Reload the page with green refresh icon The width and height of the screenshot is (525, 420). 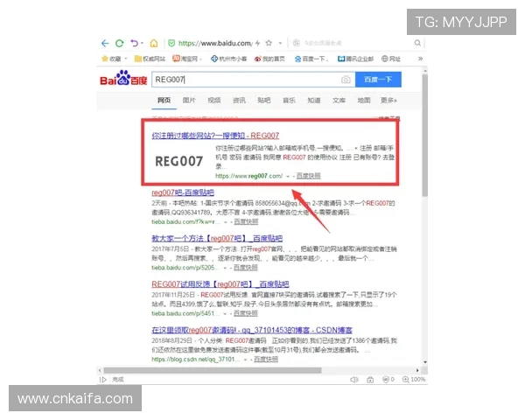pos(120,43)
